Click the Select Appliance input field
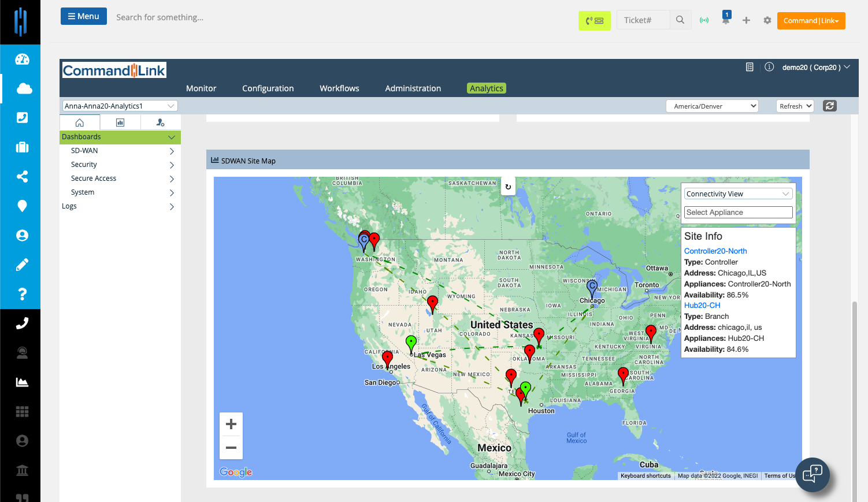 click(738, 213)
